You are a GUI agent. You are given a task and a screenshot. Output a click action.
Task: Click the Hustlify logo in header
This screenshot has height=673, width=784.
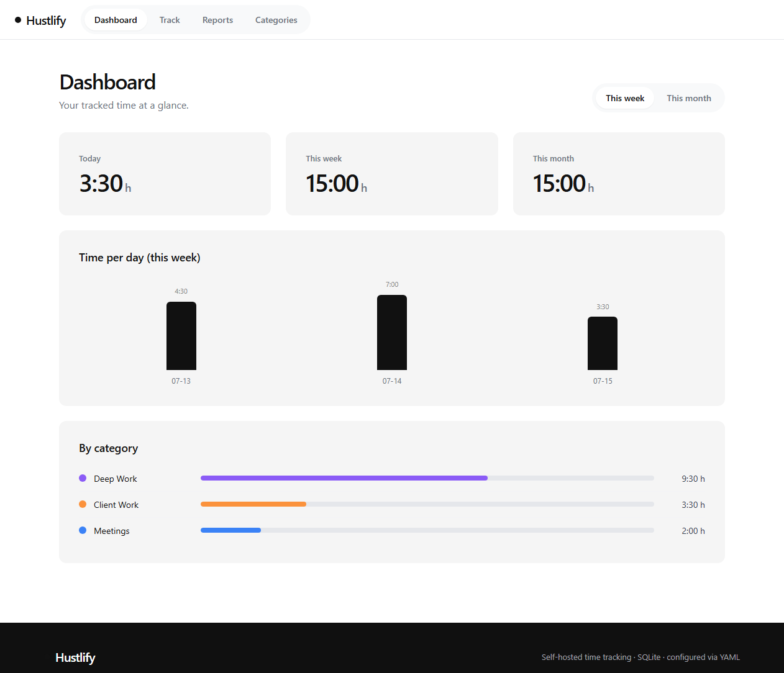pos(40,20)
